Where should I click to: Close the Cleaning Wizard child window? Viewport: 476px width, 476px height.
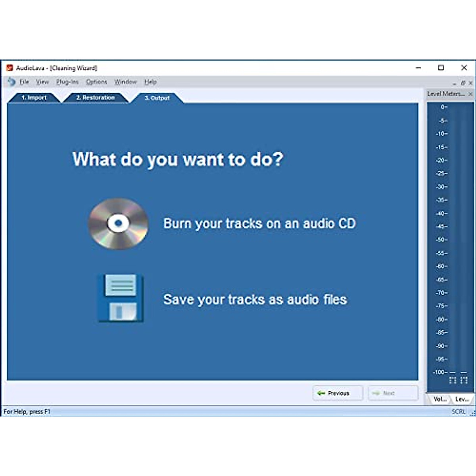click(x=470, y=83)
